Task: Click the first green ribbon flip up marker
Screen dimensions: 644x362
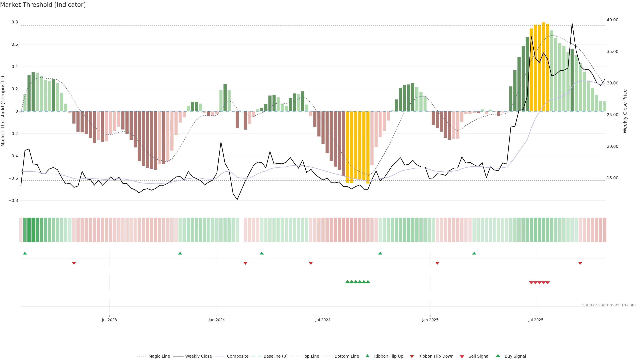Action: 25,253
